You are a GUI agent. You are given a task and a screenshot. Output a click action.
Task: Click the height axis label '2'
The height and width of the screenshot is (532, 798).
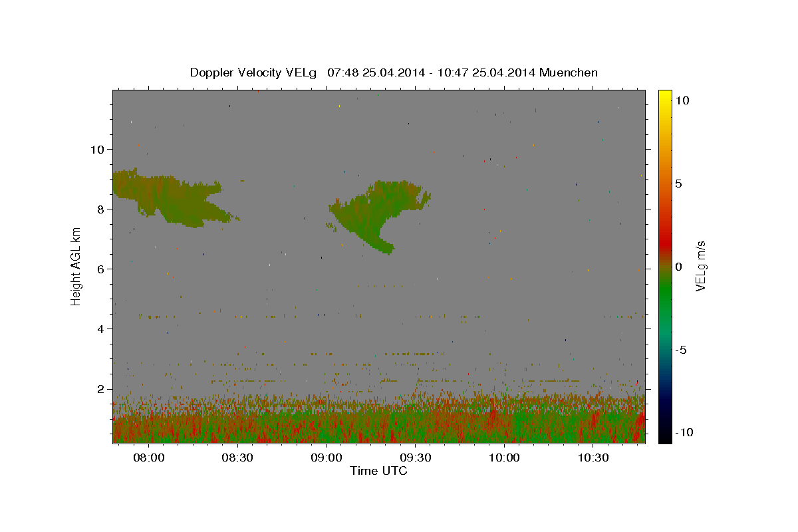(x=101, y=389)
